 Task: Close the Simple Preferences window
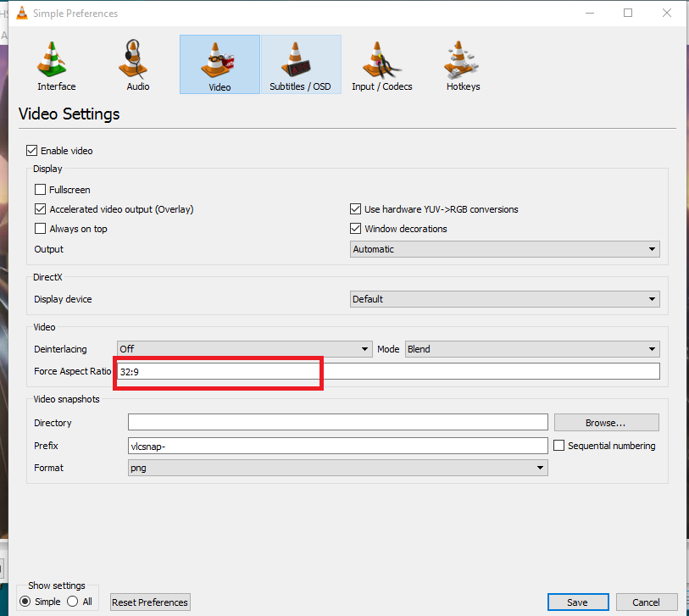coord(667,14)
